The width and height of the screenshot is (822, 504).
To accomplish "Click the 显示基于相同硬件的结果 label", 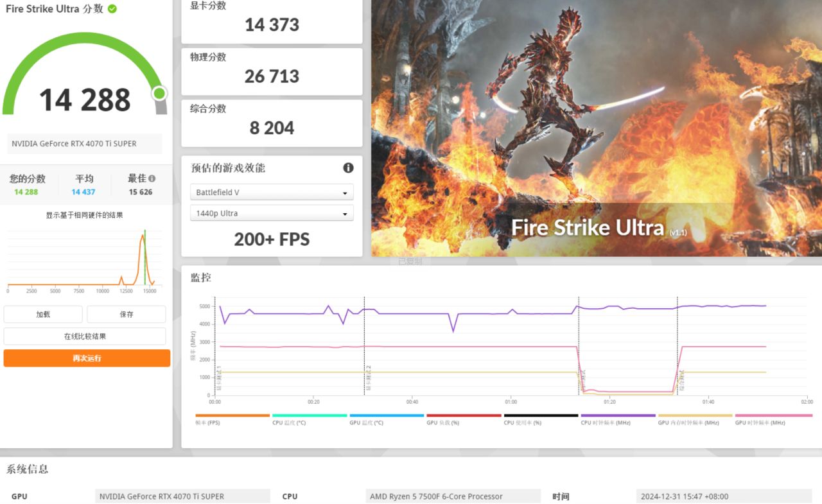I will 84,215.
